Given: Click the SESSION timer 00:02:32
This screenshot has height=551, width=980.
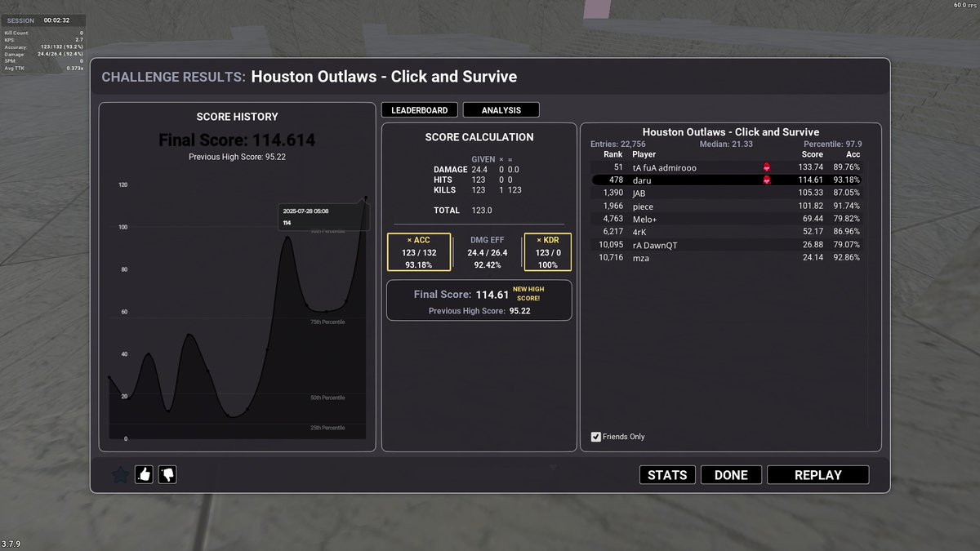Looking at the screenshot, I should (x=56, y=20).
